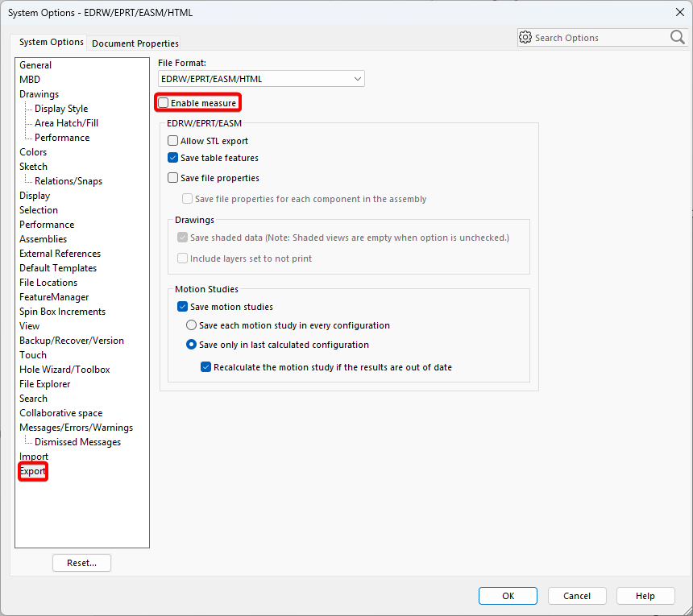Switch to System Options tab
693x616 pixels.
pos(52,42)
